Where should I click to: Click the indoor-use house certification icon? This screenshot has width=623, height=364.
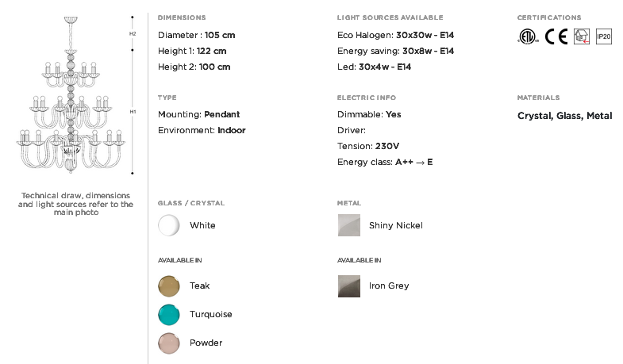coord(581,36)
